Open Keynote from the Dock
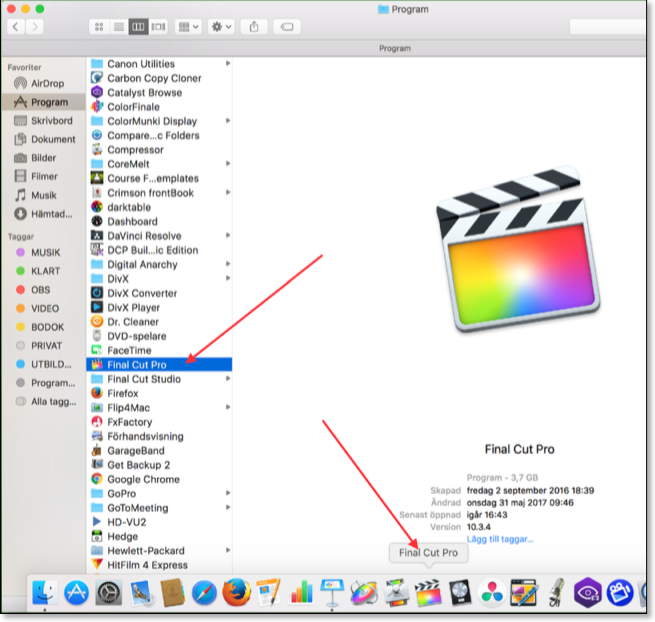This screenshot has width=655, height=622. 332,592
